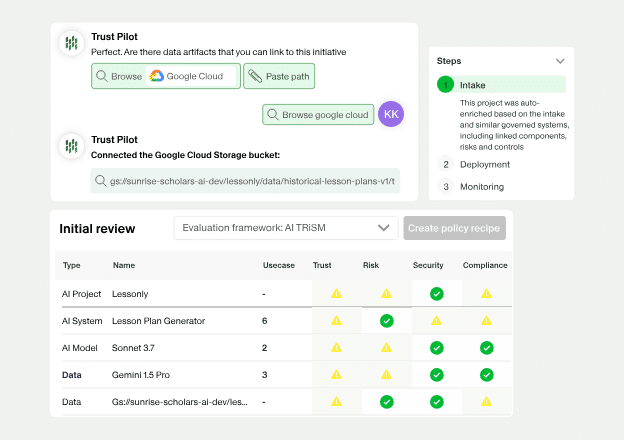Viewport: 624px width, 440px height.
Task: Click the Lesson Plan Generator name
Action: coord(158,321)
